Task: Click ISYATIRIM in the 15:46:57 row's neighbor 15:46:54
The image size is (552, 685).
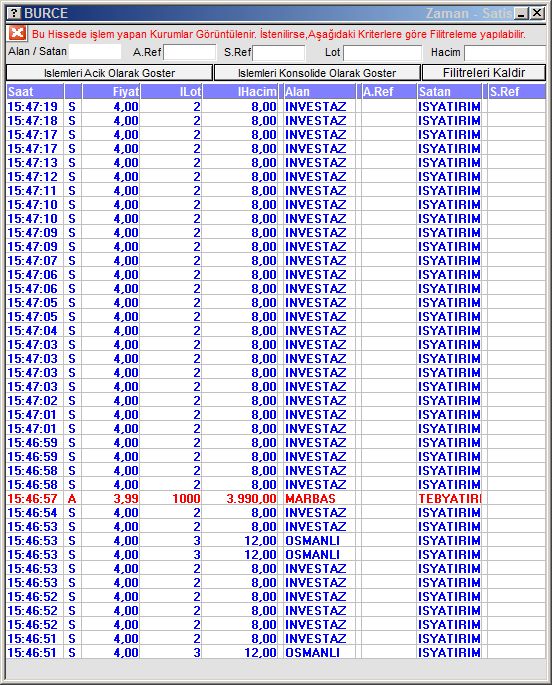Action: point(449,512)
